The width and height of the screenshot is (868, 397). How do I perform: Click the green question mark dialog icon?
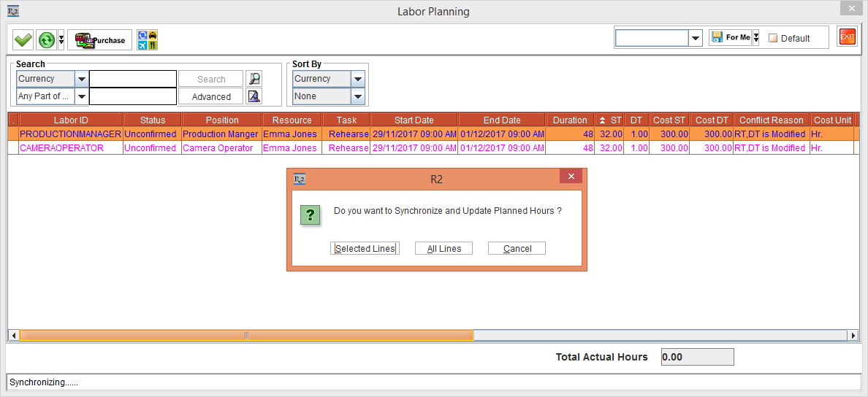click(311, 214)
